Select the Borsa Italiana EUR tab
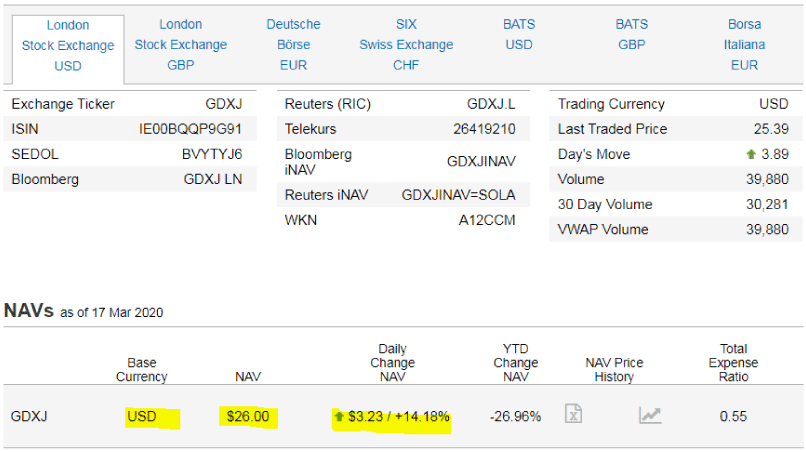 point(744,45)
